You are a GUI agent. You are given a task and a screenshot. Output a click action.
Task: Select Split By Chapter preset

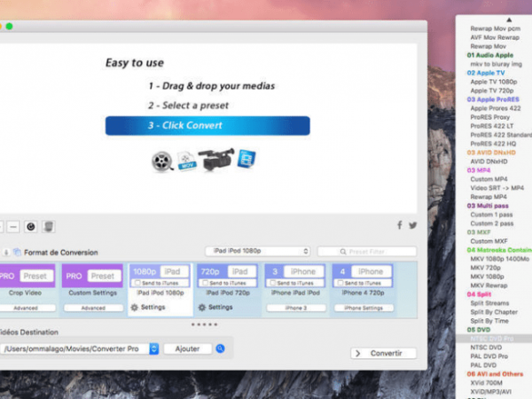494,312
